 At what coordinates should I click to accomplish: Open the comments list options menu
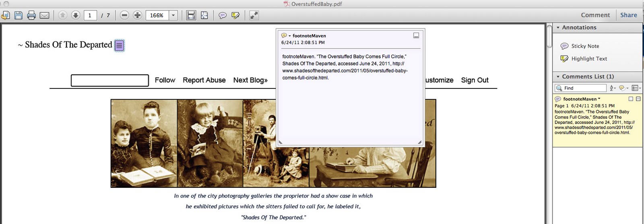click(636, 88)
